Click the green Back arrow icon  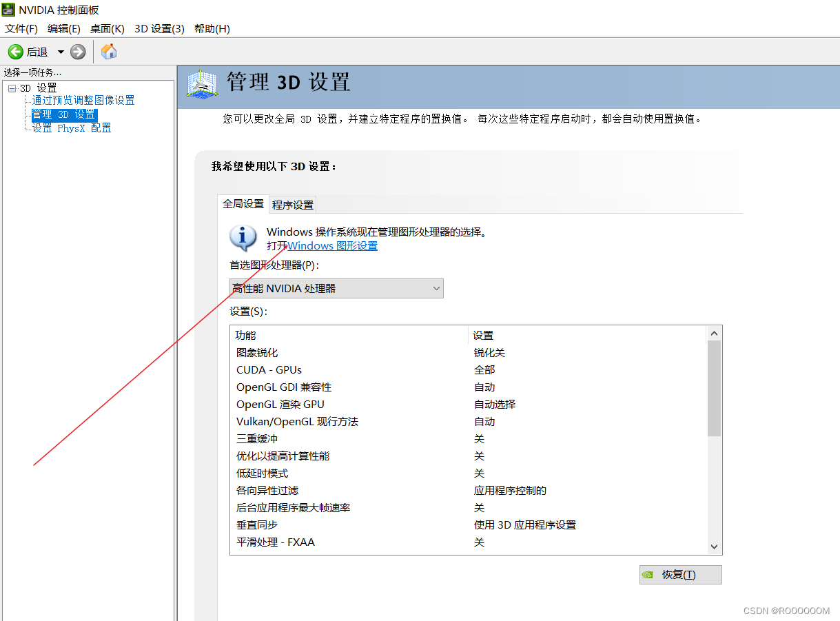click(x=15, y=52)
